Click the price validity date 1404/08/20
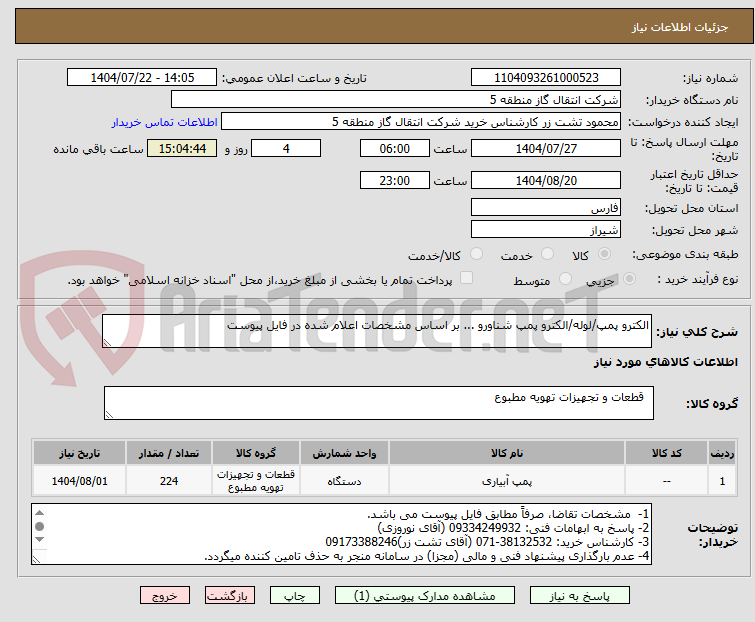 point(546,181)
